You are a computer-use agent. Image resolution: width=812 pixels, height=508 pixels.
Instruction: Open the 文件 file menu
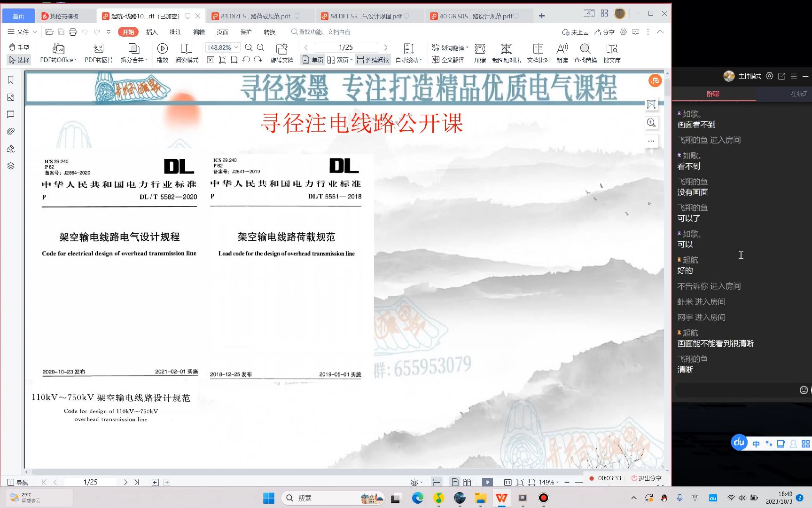click(22, 32)
